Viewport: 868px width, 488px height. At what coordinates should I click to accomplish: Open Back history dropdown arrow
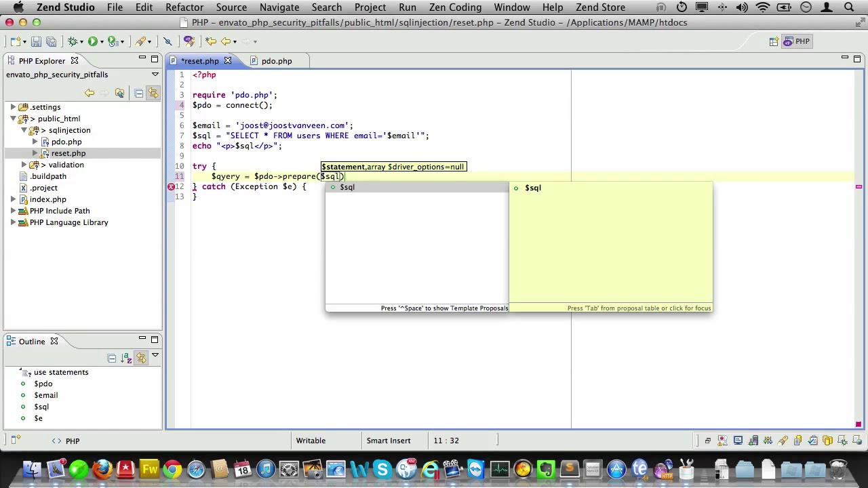(235, 42)
